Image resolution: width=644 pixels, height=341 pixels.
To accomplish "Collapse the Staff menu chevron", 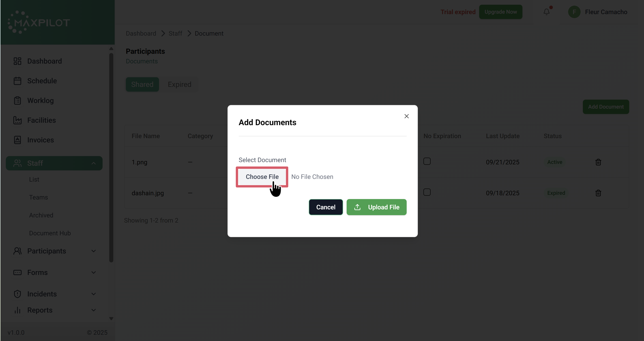I will [x=94, y=163].
